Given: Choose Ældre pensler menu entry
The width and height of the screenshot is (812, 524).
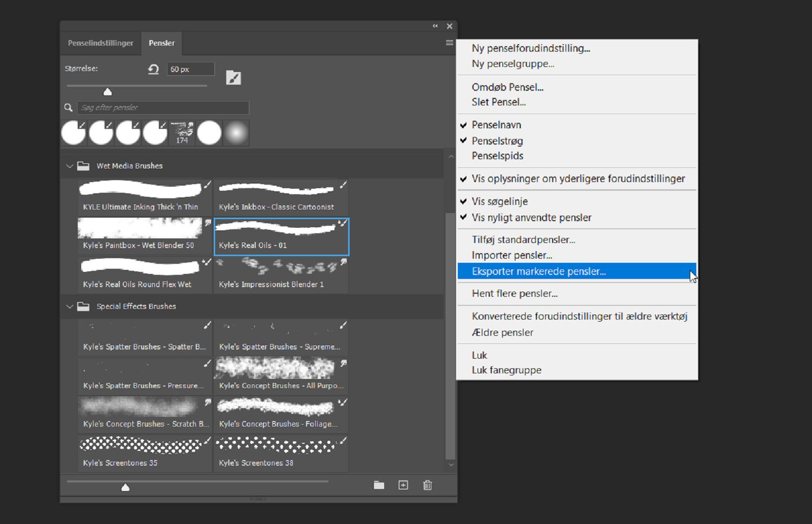Looking at the screenshot, I should (577, 333).
